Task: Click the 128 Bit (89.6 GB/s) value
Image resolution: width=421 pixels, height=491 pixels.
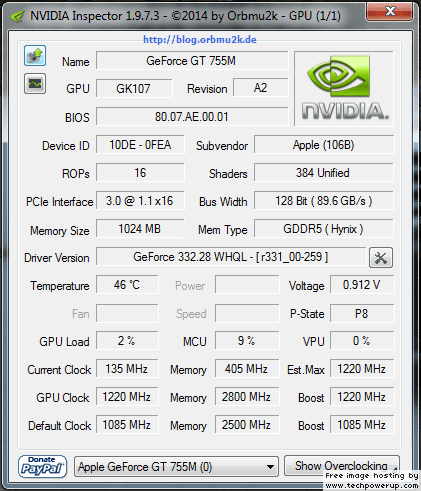Action: point(324,201)
